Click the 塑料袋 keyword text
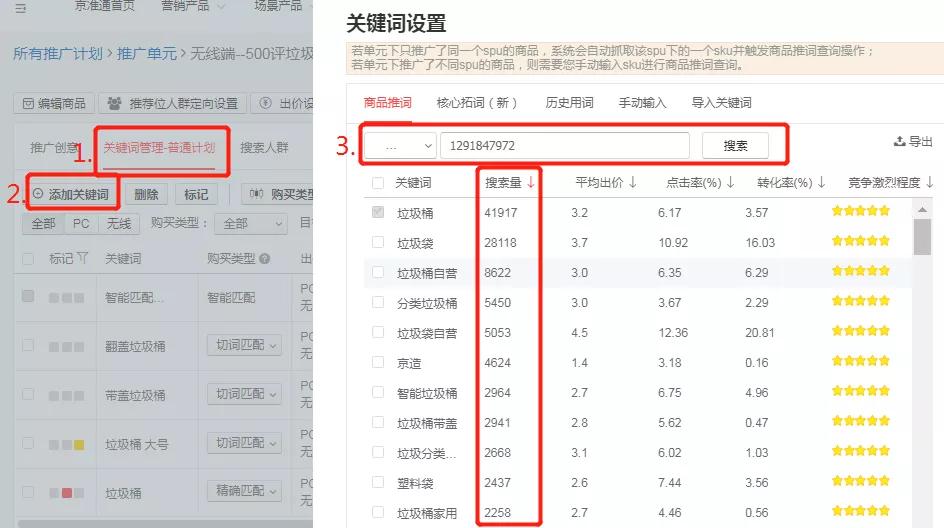944x528 pixels. (415, 483)
